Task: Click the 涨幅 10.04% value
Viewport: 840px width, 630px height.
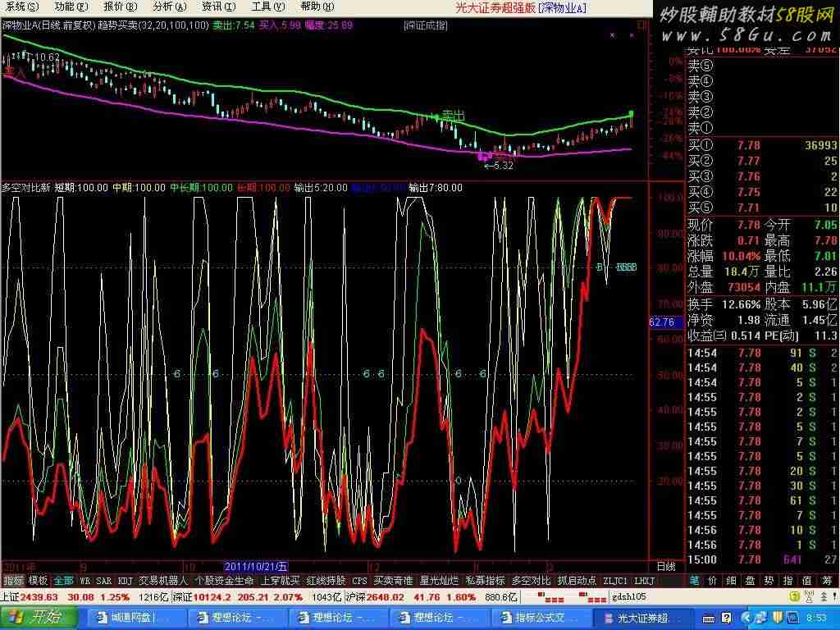Action: pyautogui.click(x=741, y=256)
